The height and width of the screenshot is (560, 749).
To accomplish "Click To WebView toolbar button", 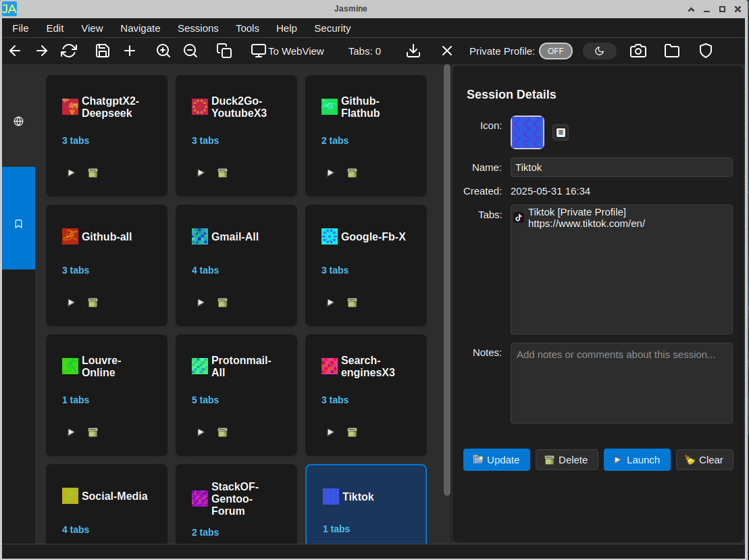I will click(288, 51).
